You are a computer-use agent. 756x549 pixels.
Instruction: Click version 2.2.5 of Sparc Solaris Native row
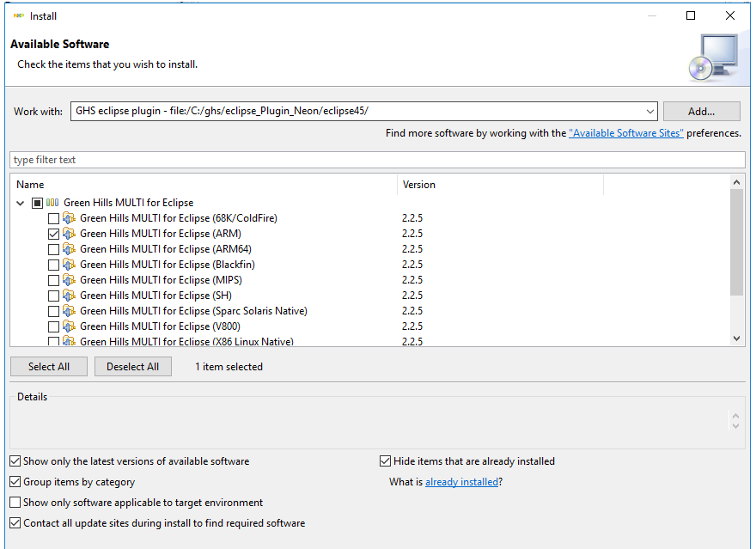[x=412, y=311]
